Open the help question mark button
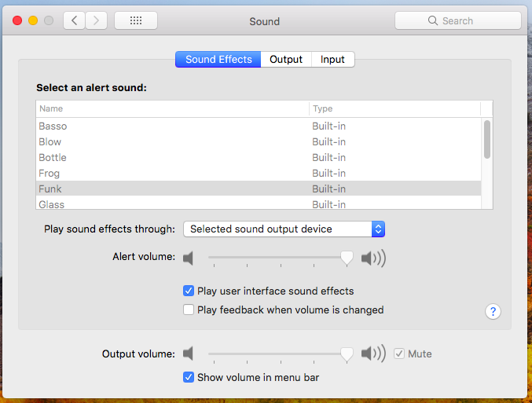This screenshot has height=403, width=532. tap(493, 312)
